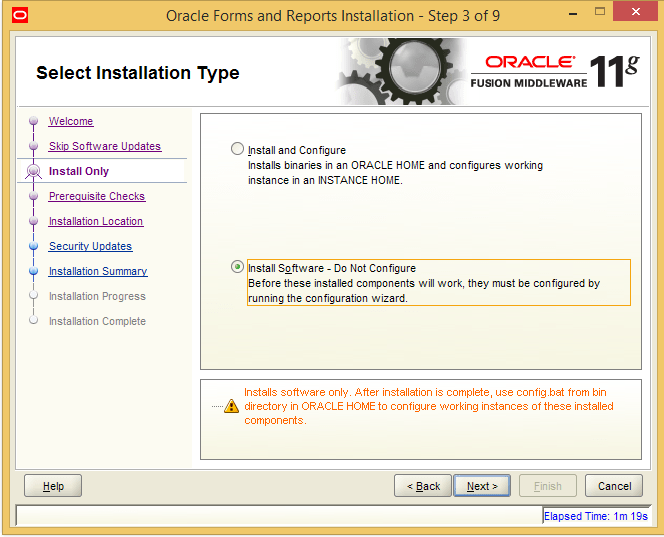Click the Prerequisite Checks step bullet

coord(33,196)
